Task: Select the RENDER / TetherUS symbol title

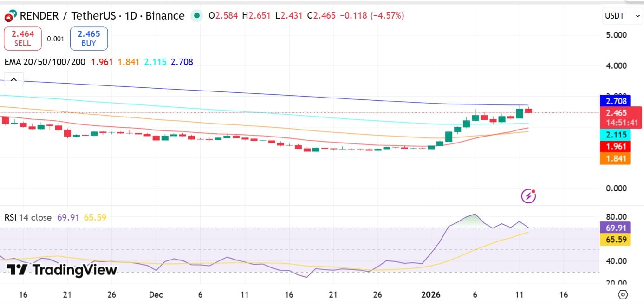Action: [x=102, y=16]
